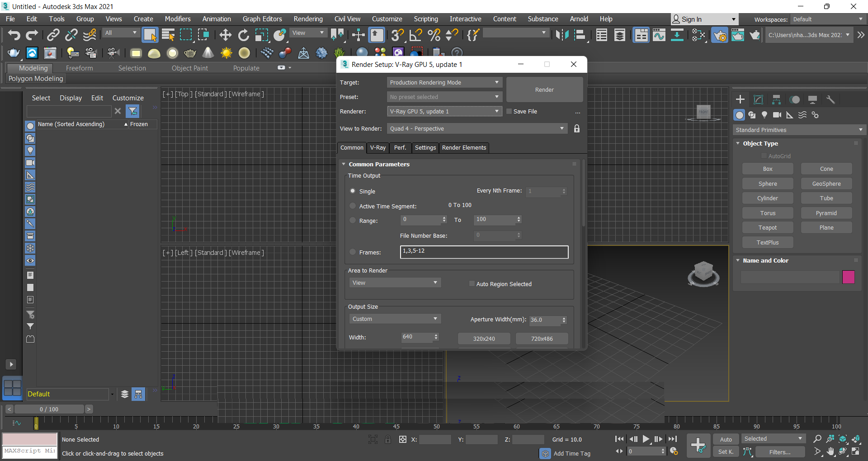Viewport: 868px width, 461px height.
Task: Click the Frames input field showing 1,3,5-12
Action: point(484,252)
